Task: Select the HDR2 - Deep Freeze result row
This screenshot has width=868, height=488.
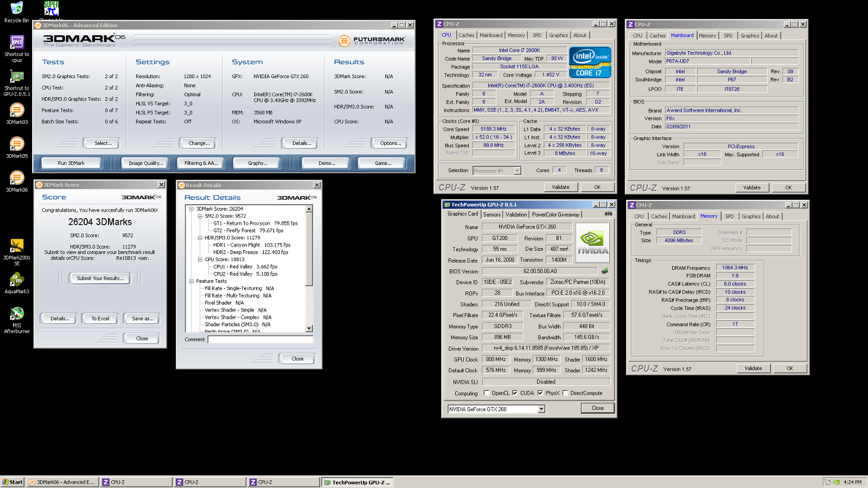Action: point(251,252)
